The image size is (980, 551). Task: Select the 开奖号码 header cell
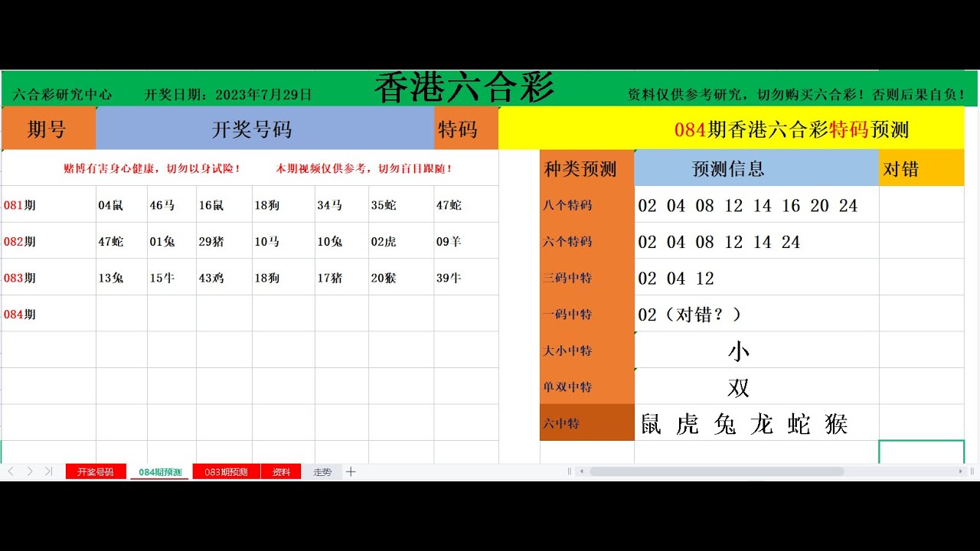coord(265,129)
